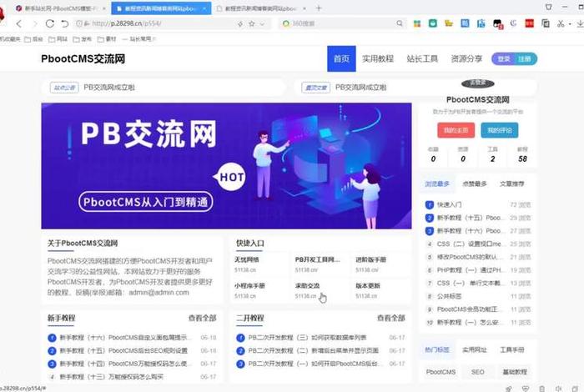
Task: Open the 后台 bookmark folder
Action: (33, 38)
